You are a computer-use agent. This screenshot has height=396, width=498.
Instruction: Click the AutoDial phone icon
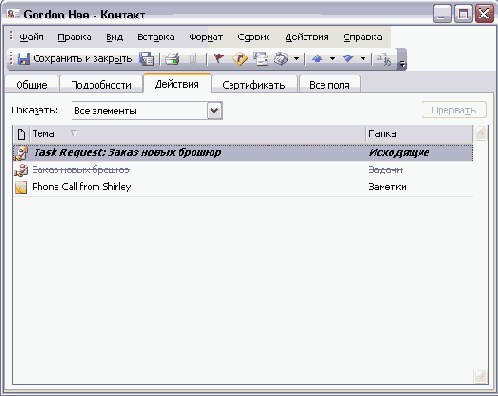pyautogui.click(x=281, y=59)
